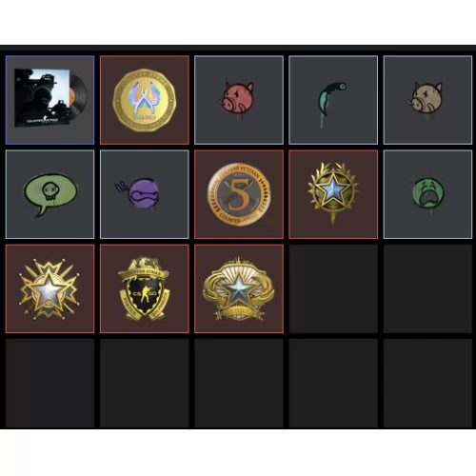Click the green crying face graffiti
Image resolution: width=476 pixels, height=476 pixels.
point(427,194)
